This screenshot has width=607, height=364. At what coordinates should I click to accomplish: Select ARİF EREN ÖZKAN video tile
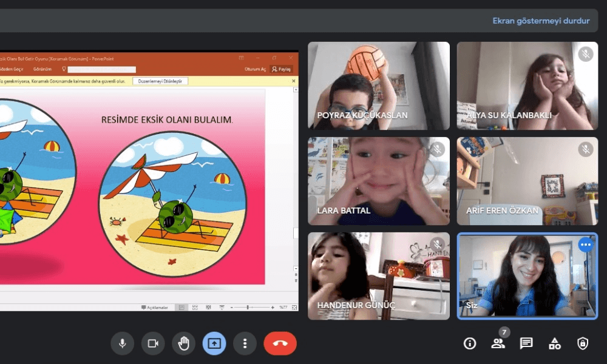pos(527,181)
